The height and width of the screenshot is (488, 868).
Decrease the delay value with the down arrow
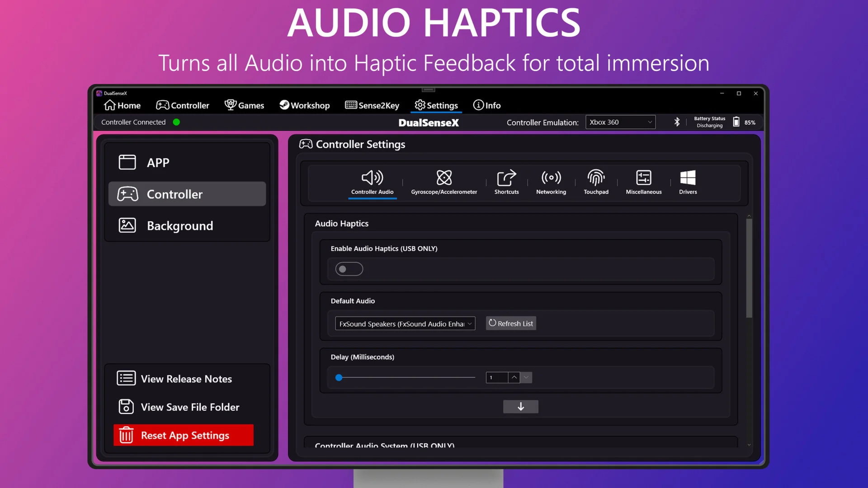526,377
